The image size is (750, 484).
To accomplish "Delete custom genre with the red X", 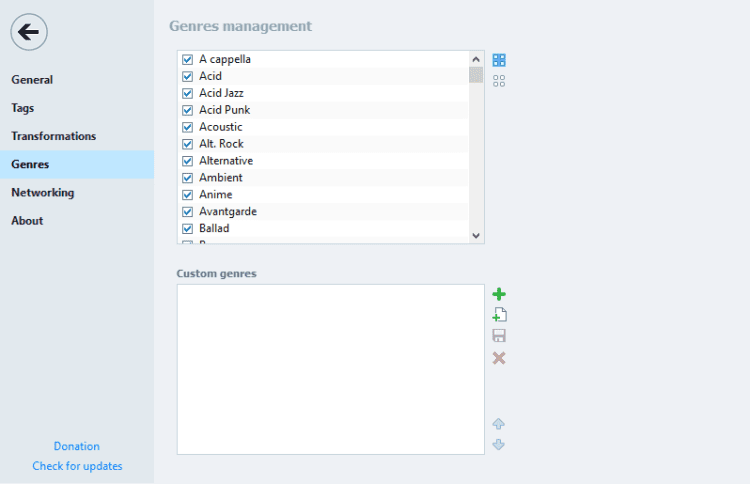I will pyautogui.click(x=499, y=358).
